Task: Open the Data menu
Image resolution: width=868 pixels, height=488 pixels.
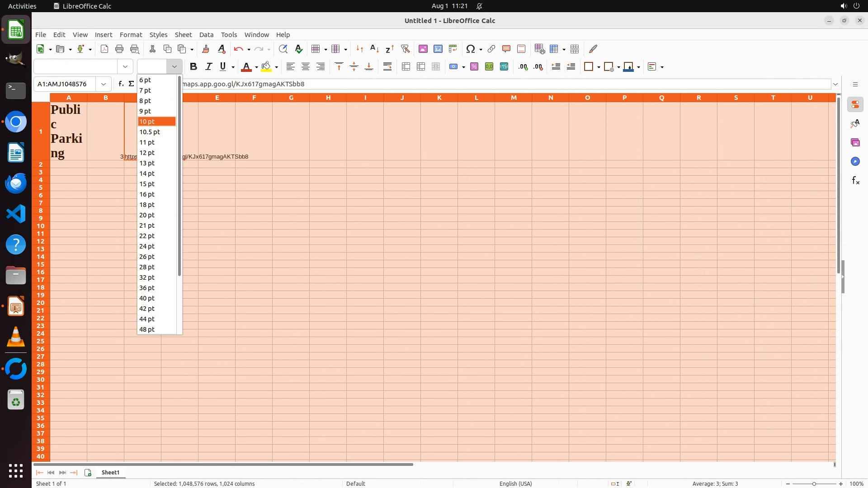Action: point(206,35)
